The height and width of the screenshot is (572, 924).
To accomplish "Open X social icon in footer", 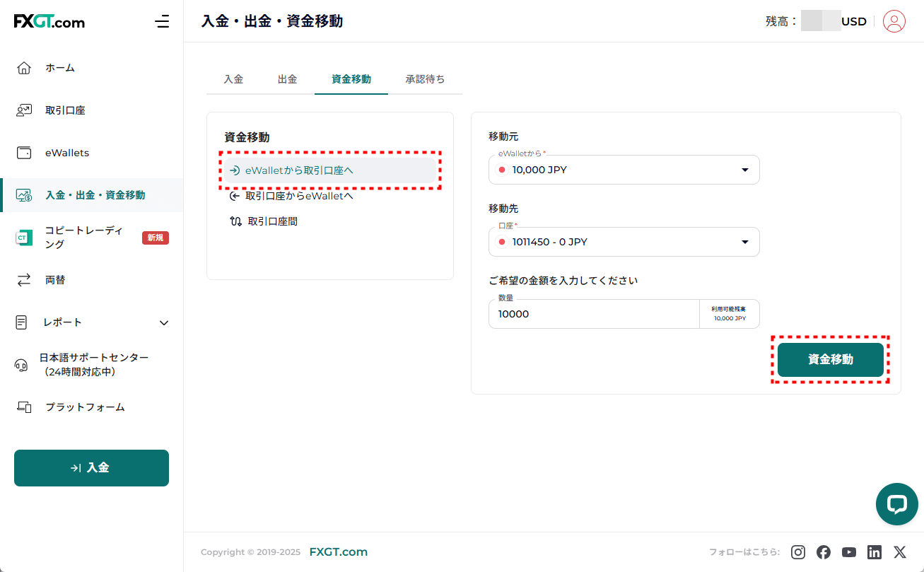I will click(x=899, y=552).
